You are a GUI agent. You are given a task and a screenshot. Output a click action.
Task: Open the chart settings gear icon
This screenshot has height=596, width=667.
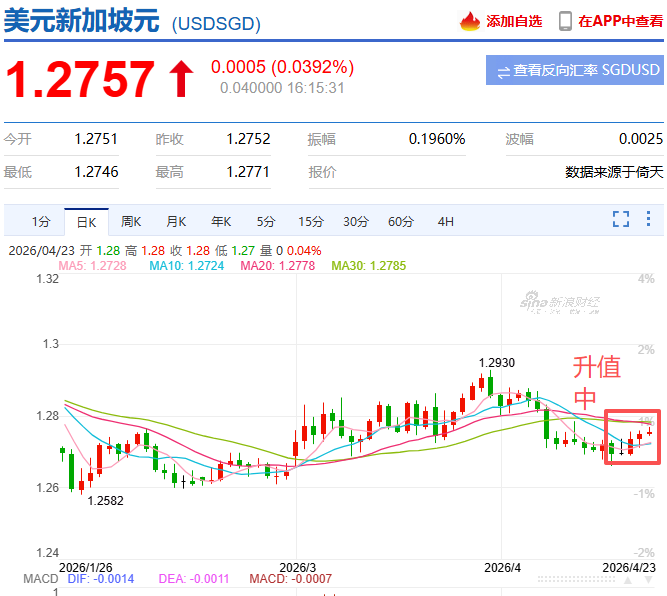(650, 219)
